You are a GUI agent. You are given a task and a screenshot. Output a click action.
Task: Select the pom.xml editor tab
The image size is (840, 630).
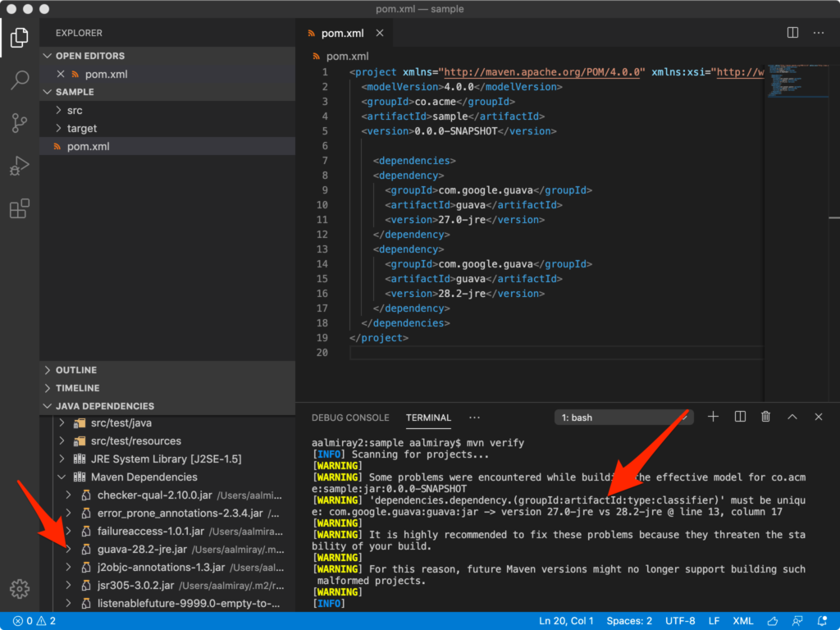(x=342, y=33)
